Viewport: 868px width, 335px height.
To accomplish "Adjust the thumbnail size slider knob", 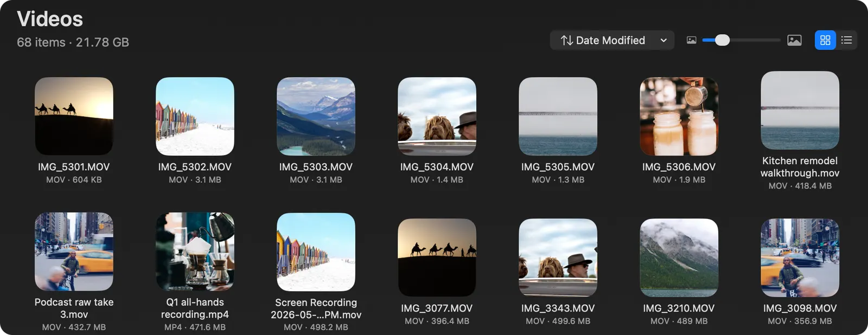I will (722, 40).
